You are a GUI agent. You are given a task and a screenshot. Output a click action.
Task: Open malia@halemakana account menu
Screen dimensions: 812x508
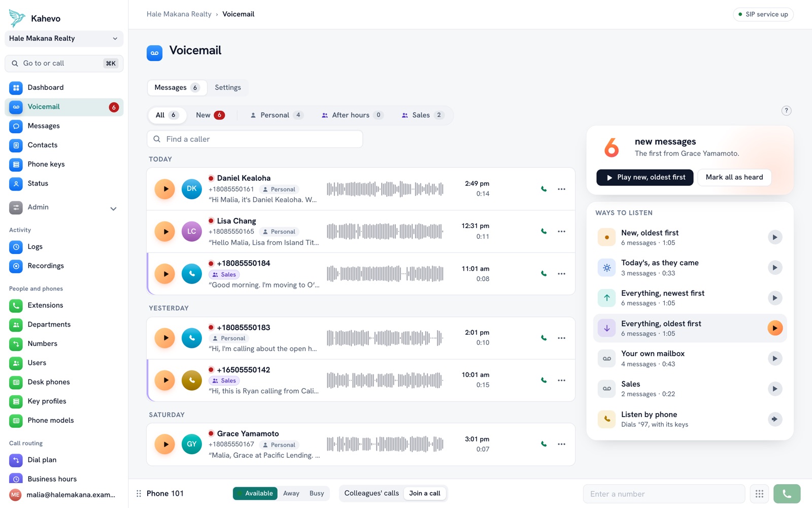[x=64, y=495]
